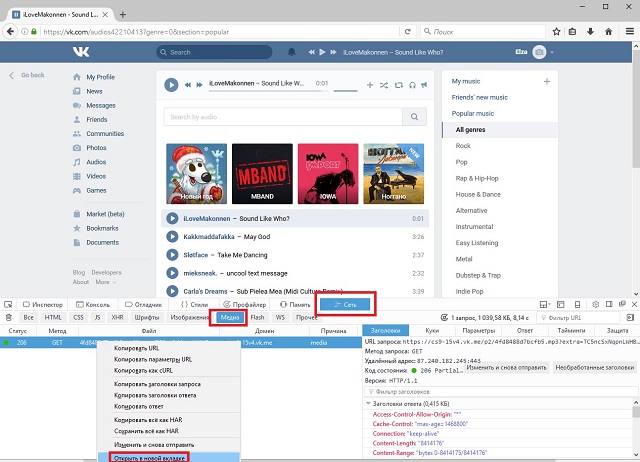Open the Firefox hamburger menu

click(x=630, y=31)
